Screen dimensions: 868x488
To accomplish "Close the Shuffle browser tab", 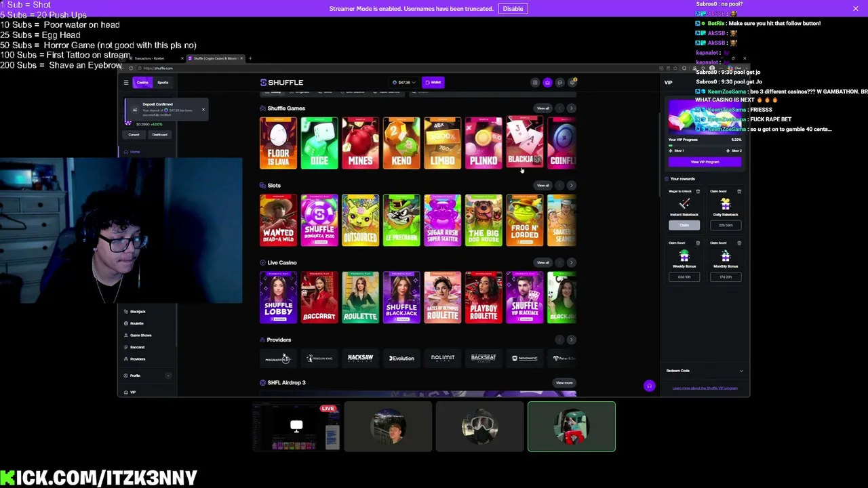I will click(x=243, y=58).
